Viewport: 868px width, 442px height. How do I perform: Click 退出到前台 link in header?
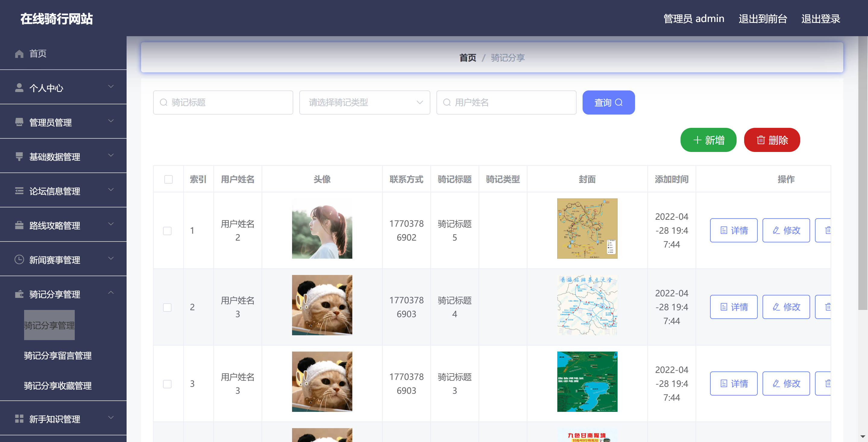pyautogui.click(x=763, y=19)
